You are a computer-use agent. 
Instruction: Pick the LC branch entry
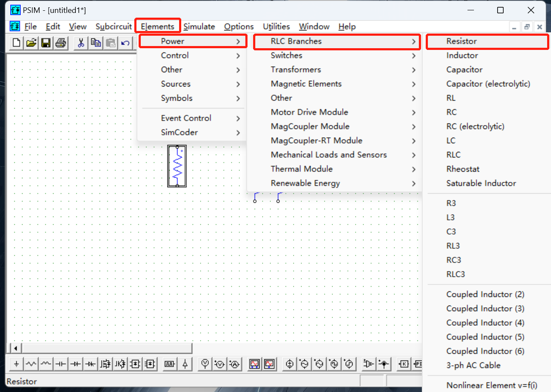tap(488, 141)
